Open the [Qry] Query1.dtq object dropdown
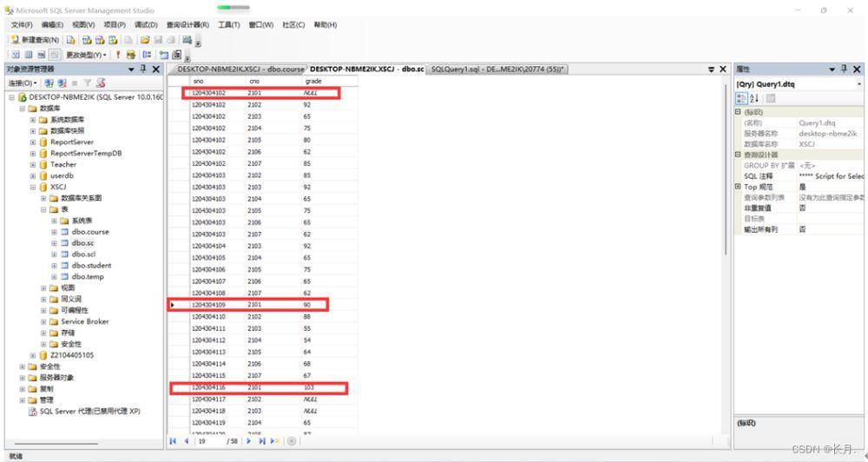Viewport: 868px width, 462px height. pos(858,84)
